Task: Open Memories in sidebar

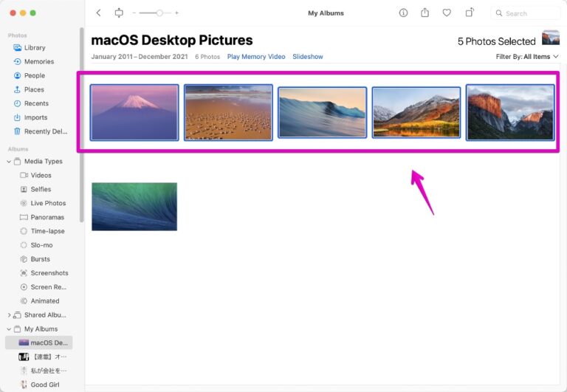Action: pyautogui.click(x=39, y=61)
